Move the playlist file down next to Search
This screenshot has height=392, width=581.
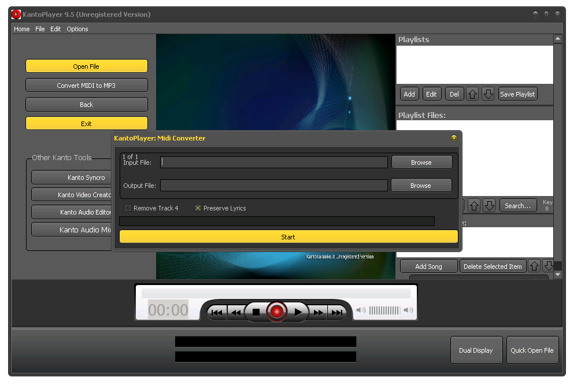[490, 205]
